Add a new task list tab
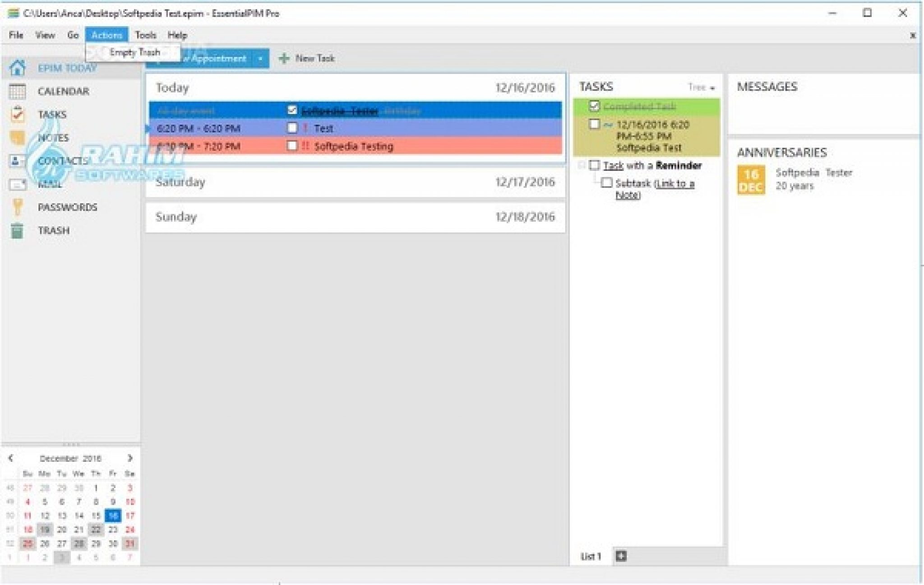 (621, 556)
